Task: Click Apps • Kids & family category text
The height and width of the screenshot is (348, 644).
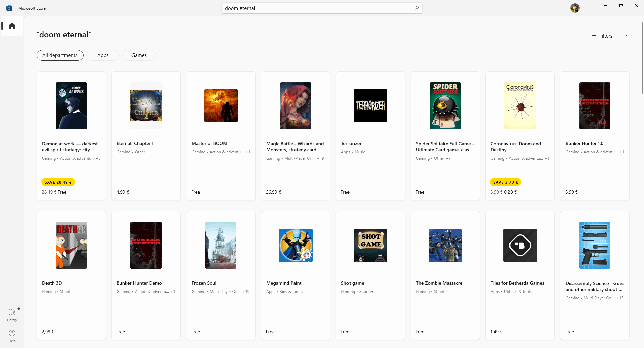Action: pos(285,292)
